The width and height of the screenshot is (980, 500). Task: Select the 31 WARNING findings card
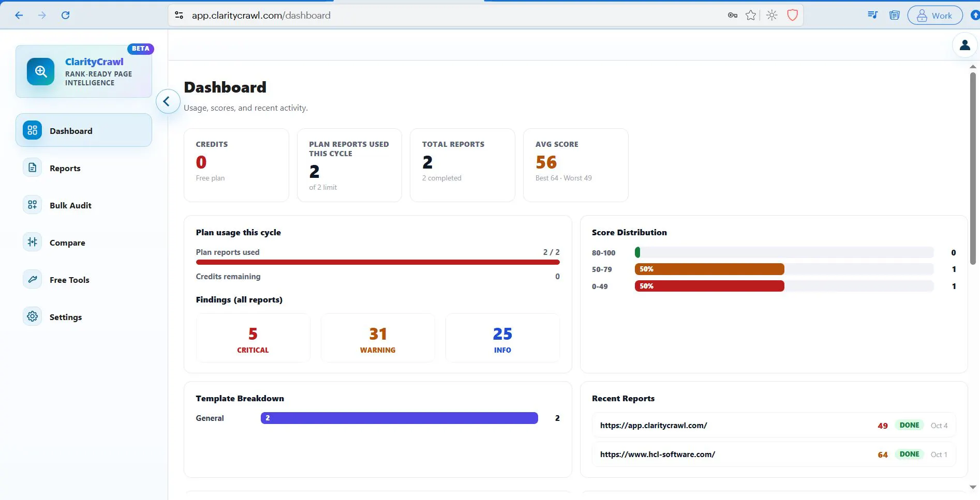coord(378,338)
